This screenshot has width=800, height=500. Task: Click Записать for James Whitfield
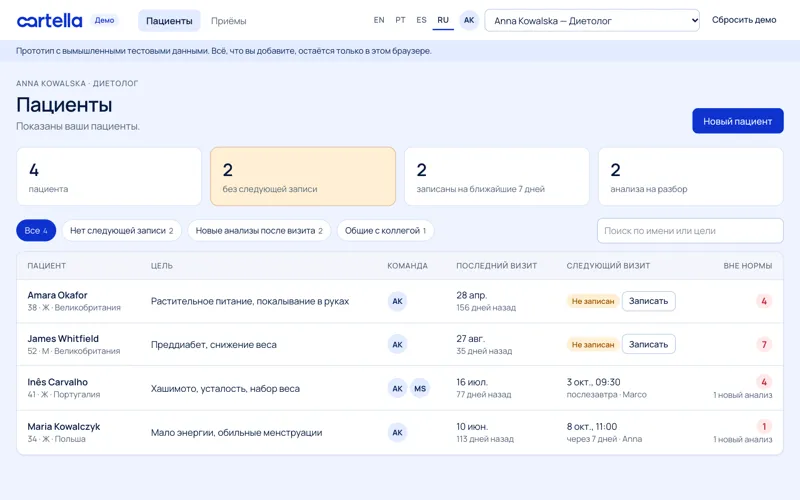tap(648, 344)
